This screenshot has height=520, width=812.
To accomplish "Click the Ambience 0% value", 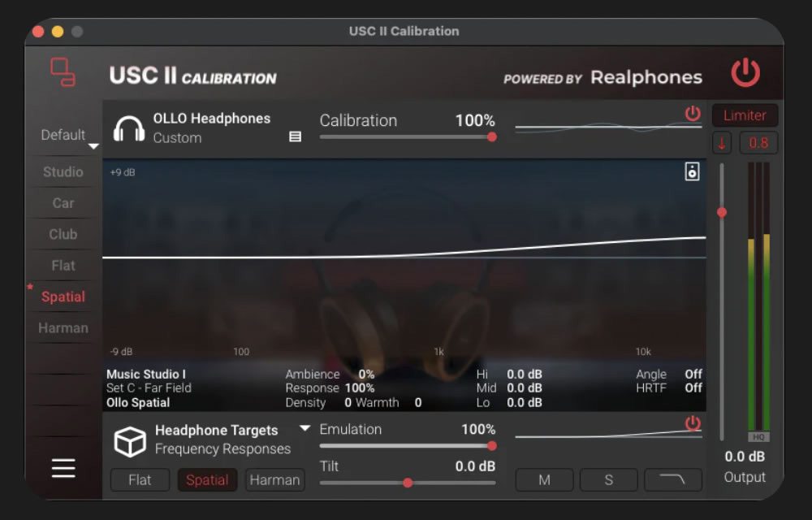I will pos(366,374).
